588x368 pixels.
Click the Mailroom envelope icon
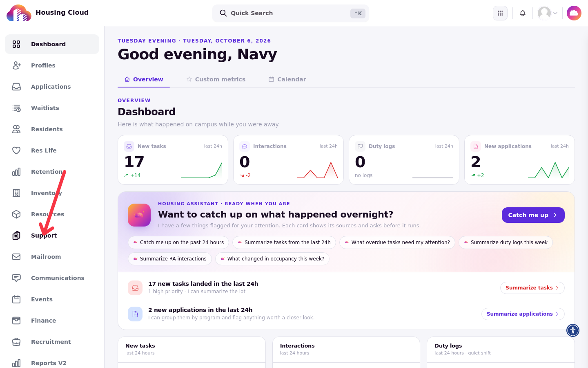(x=16, y=257)
